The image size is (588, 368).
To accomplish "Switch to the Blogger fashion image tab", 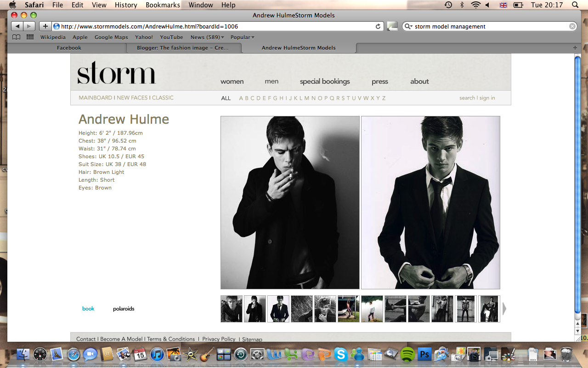I will click(184, 47).
